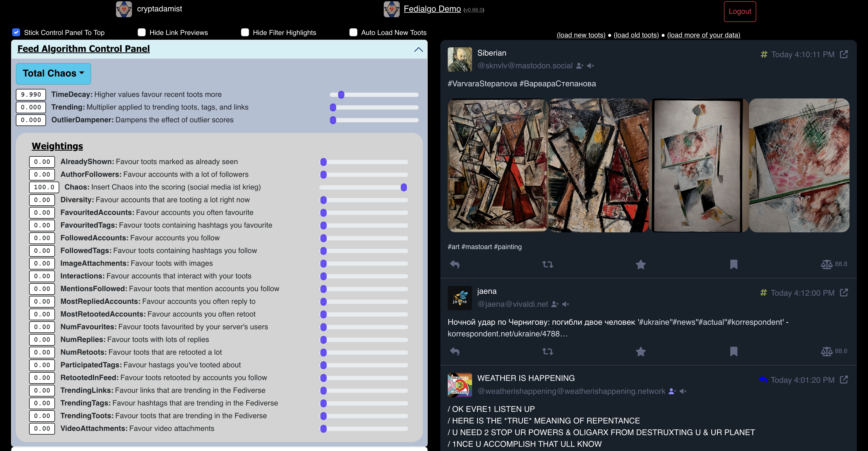
Task: Mute the @sknvlv@mastodon.social account
Action: tap(590, 66)
